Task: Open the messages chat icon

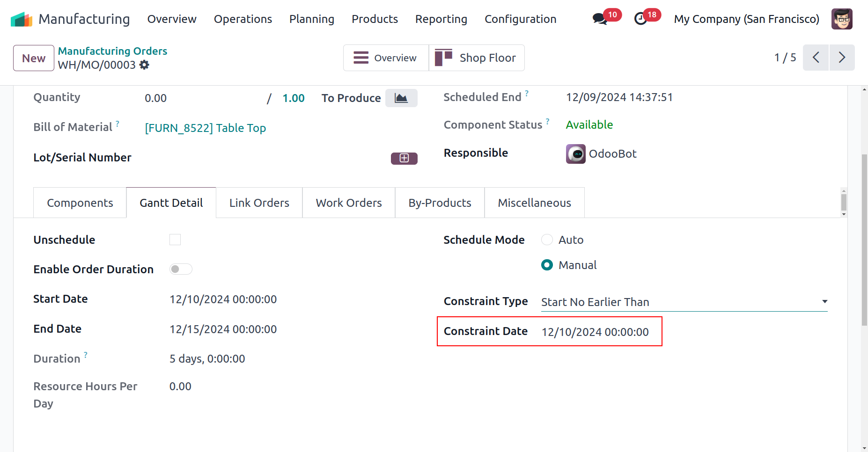Action: point(600,19)
